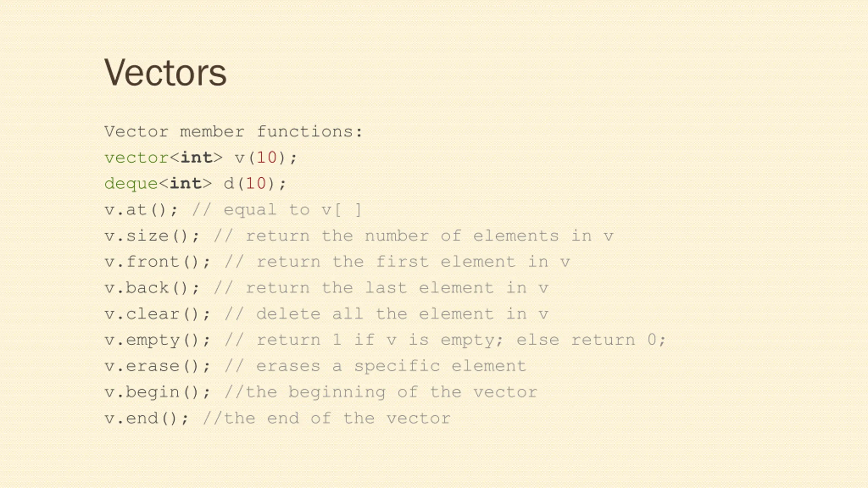Click the Vectors slide title

click(165, 73)
